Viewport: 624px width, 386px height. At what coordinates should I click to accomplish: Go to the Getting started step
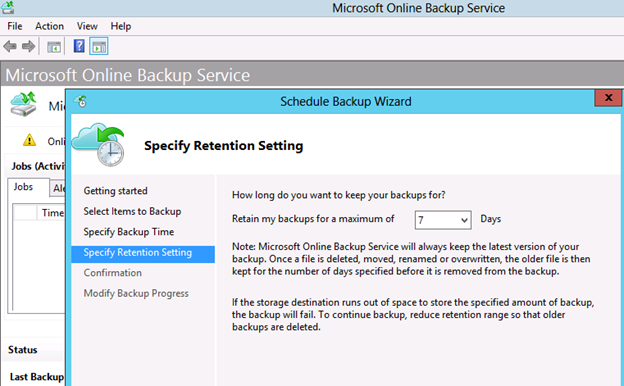tap(115, 191)
